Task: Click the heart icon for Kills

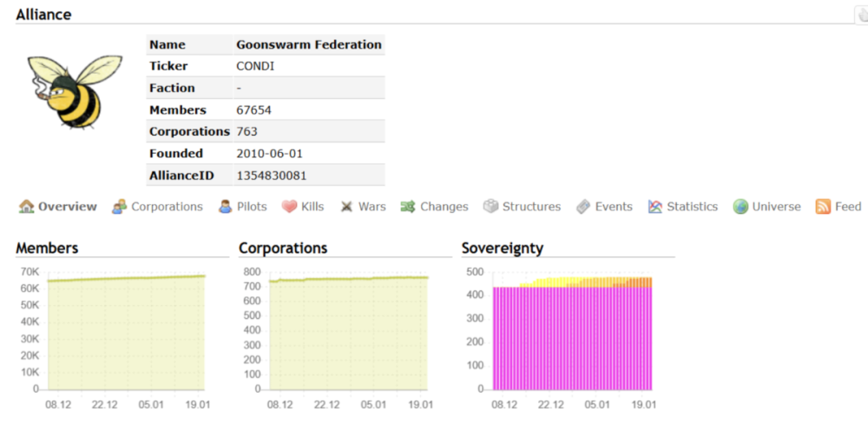Action: (289, 207)
